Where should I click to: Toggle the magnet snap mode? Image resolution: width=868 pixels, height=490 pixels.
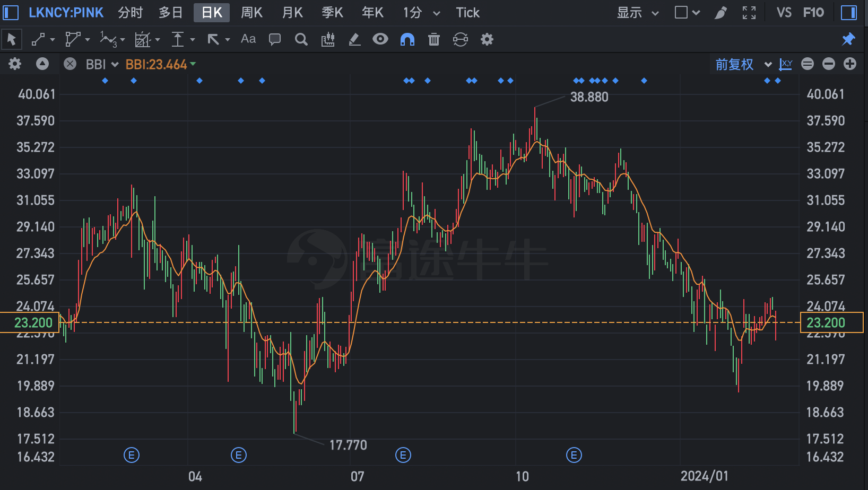[x=407, y=39]
